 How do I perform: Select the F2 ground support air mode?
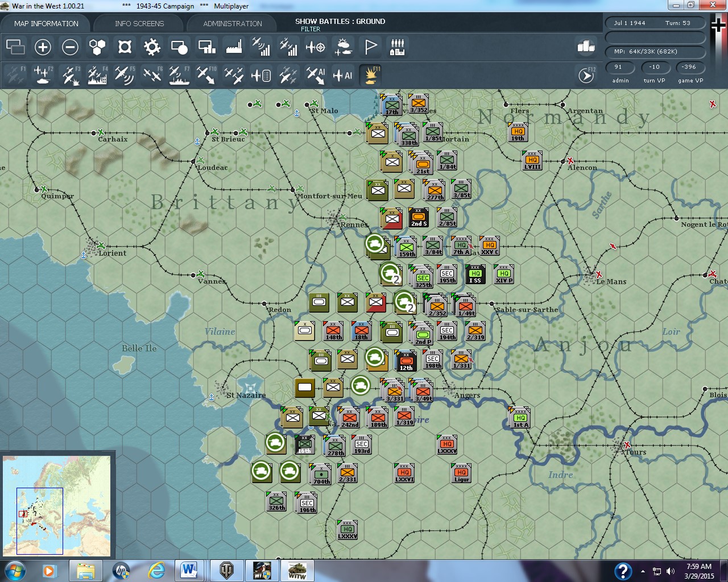pyautogui.click(x=43, y=75)
